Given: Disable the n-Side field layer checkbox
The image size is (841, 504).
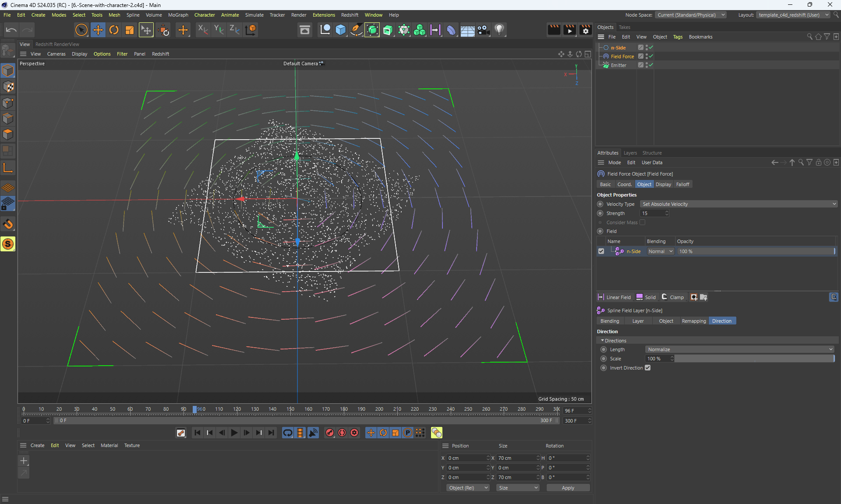Looking at the screenshot, I should [601, 251].
